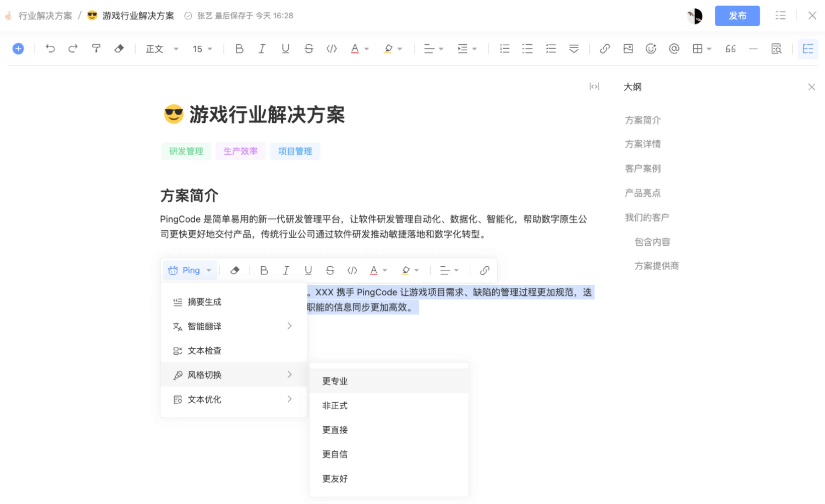Insert a blockquote with quote icon
The image size is (825, 504).
coord(730,49)
